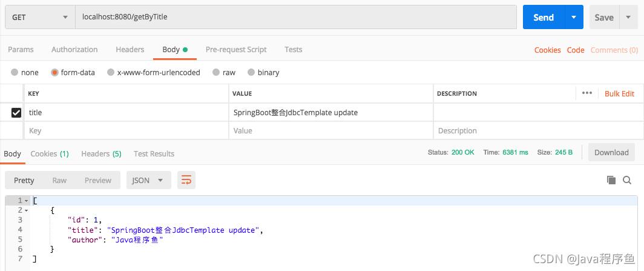Click the title key cell

click(126, 112)
